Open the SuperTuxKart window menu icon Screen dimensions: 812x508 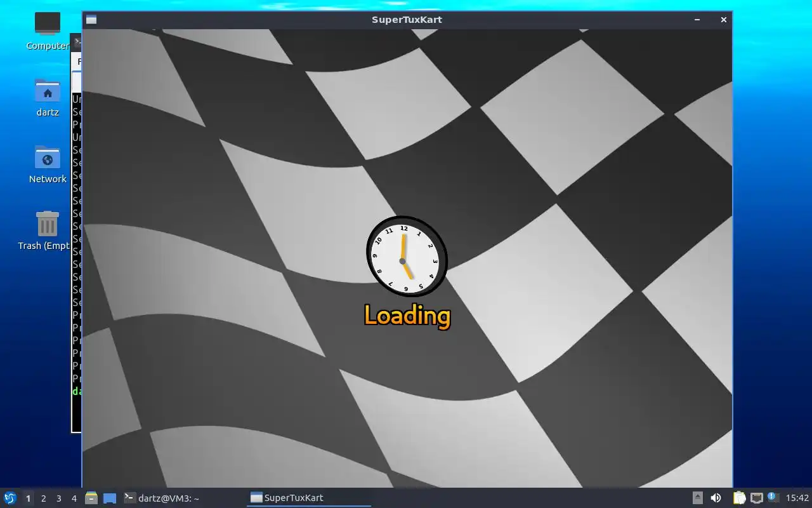click(91, 20)
